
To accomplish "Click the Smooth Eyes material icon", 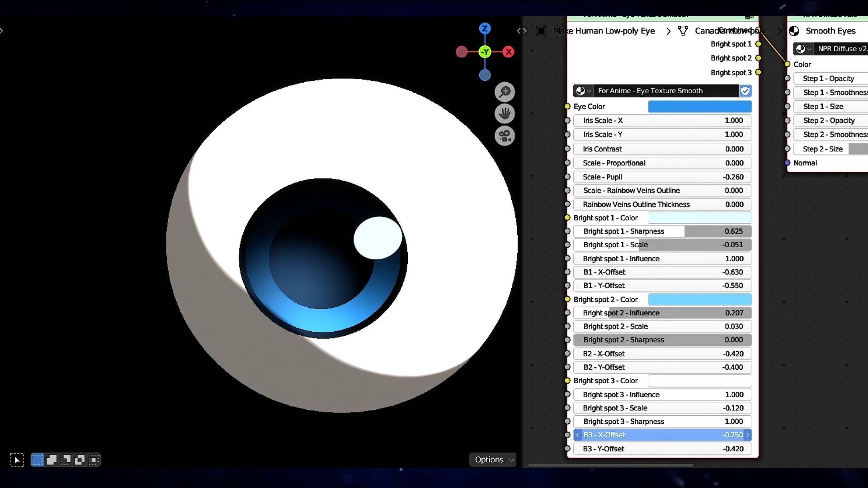I will (x=794, y=31).
